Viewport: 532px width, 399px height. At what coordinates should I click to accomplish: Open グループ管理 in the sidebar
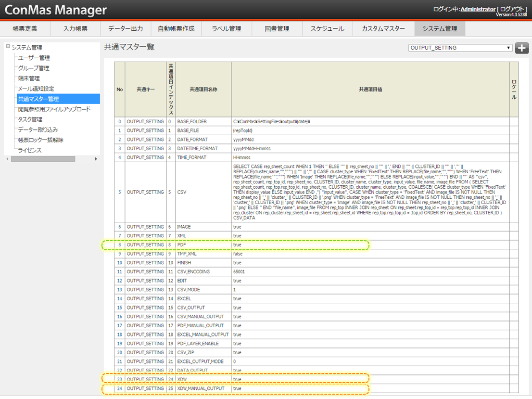34,68
